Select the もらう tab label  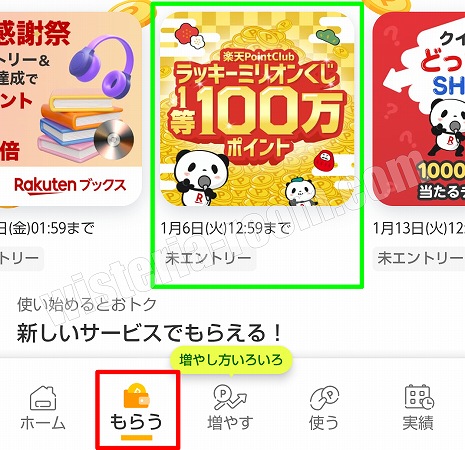pyautogui.click(x=136, y=421)
